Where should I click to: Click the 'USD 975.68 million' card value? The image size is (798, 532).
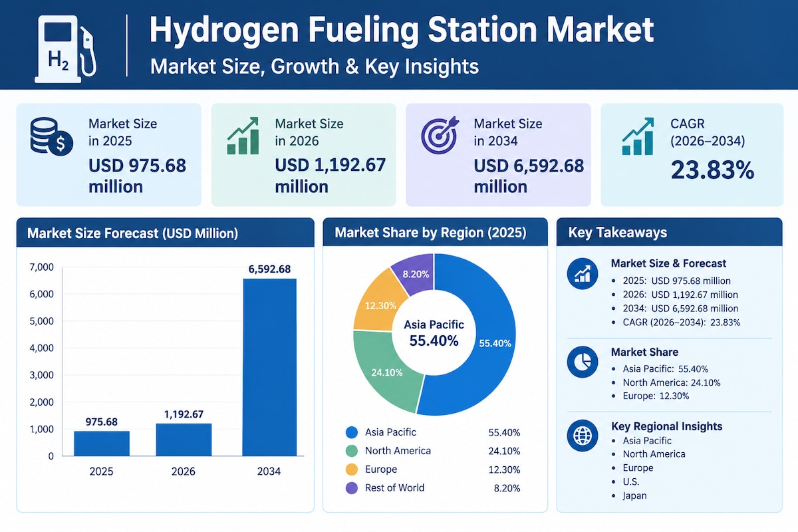(x=137, y=176)
